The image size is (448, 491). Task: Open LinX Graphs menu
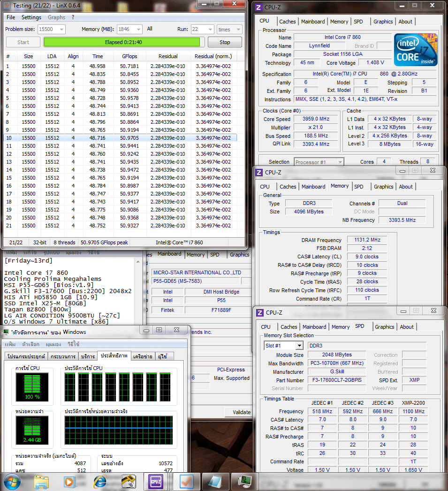click(56, 17)
